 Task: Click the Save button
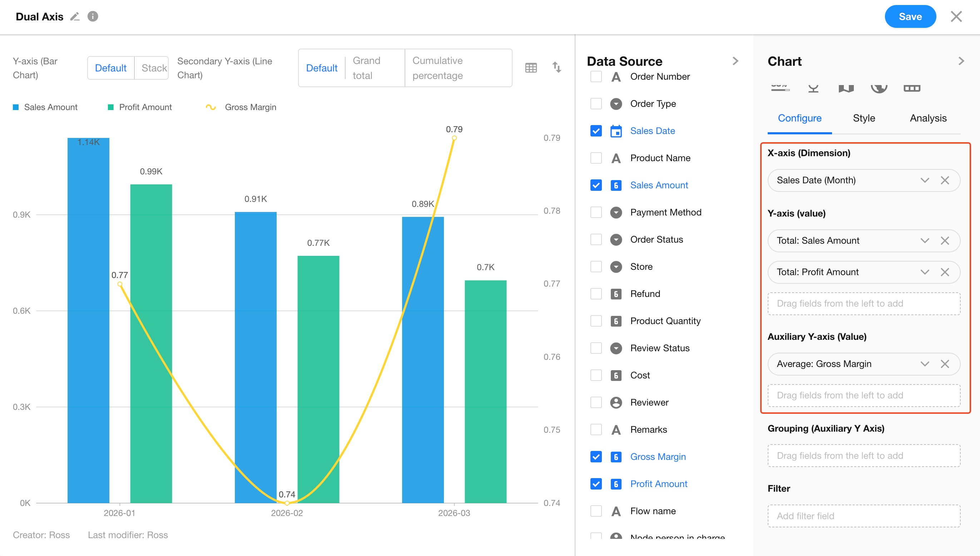(910, 17)
